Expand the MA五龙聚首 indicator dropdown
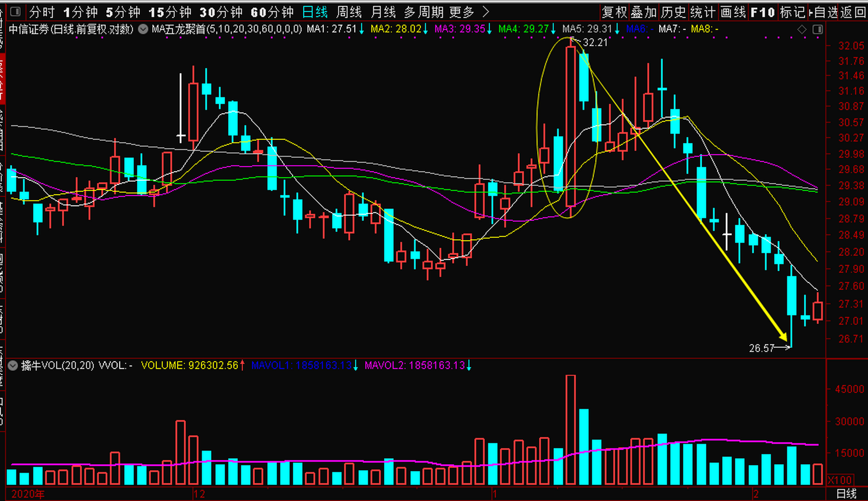Viewport: 868px width, 501px height. [x=143, y=29]
